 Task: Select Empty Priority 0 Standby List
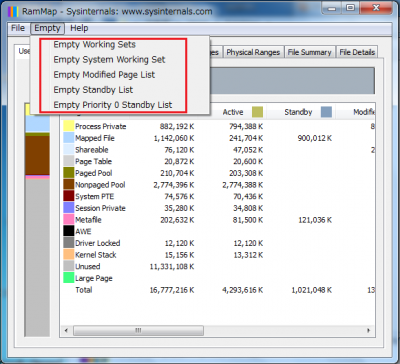pyautogui.click(x=113, y=105)
